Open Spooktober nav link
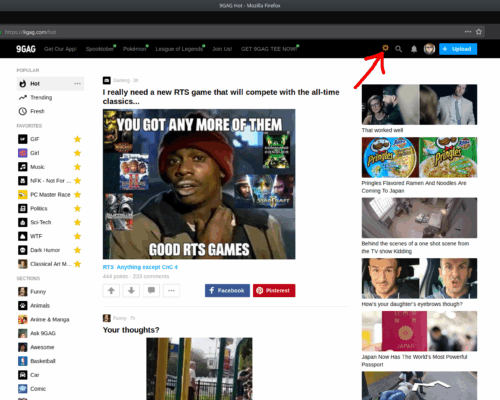The height and width of the screenshot is (400, 500). click(x=100, y=49)
